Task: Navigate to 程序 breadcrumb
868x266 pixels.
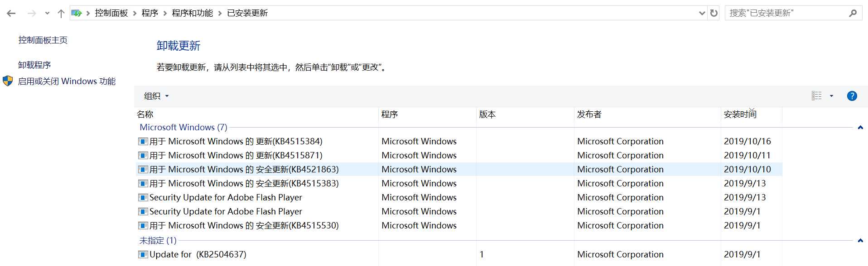Action: (x=150, y=13)
